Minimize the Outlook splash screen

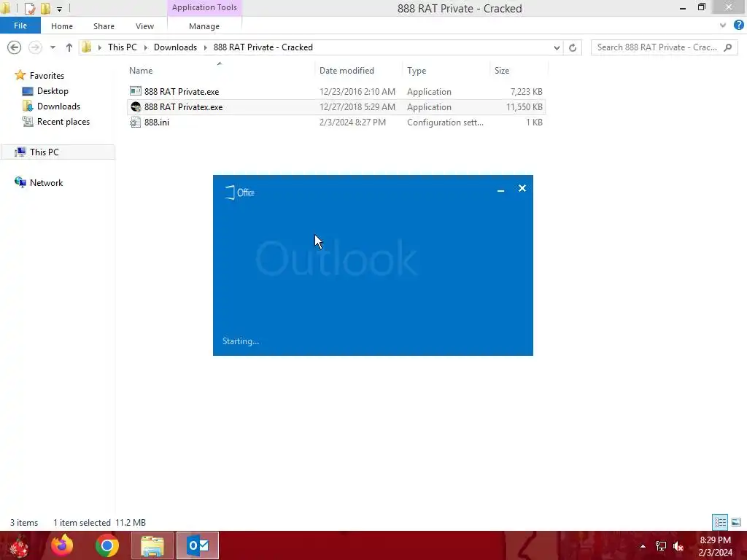[x=500, y=189]
